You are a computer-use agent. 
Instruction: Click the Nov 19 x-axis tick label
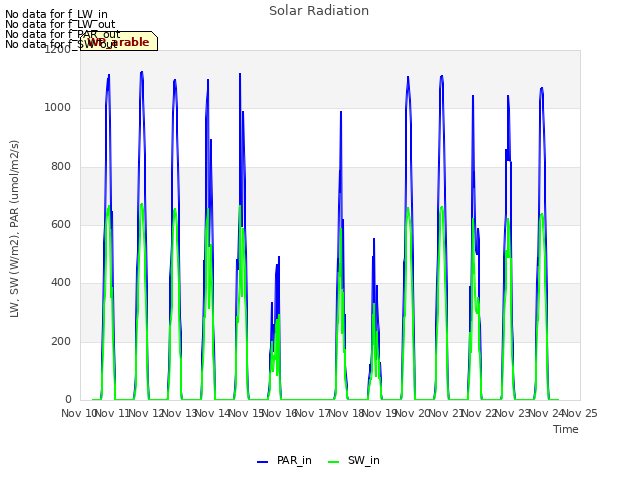click(x=379, y=413)
